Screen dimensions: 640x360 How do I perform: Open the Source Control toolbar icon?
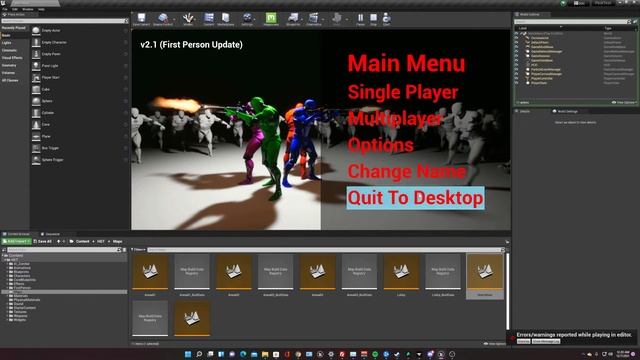(x=163, y=18)
